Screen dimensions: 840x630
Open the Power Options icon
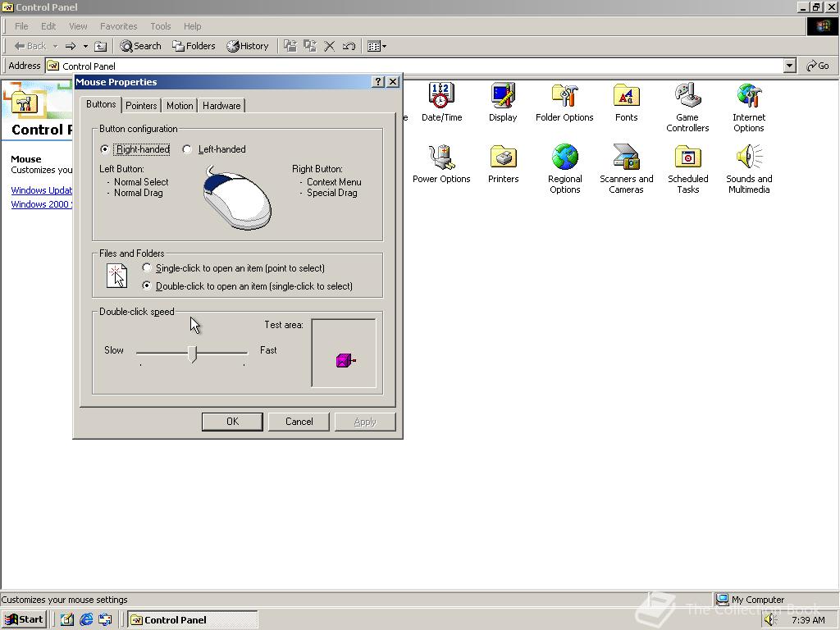[x=441, y=164]
